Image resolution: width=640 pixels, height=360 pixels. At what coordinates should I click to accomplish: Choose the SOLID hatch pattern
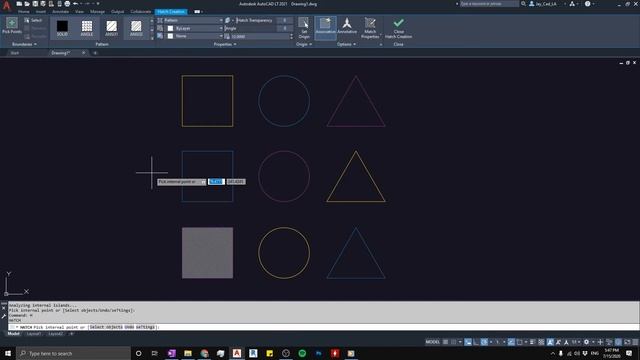(x=62, y=28)
